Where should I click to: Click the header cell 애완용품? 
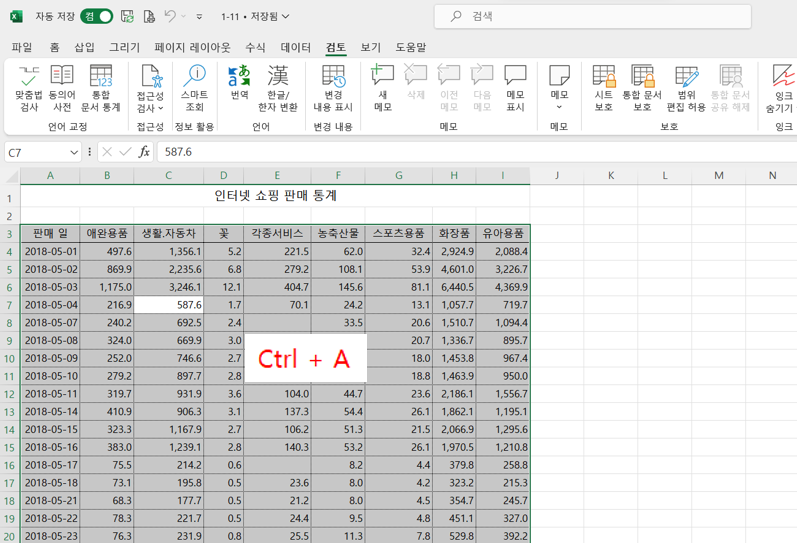[107, 233]
